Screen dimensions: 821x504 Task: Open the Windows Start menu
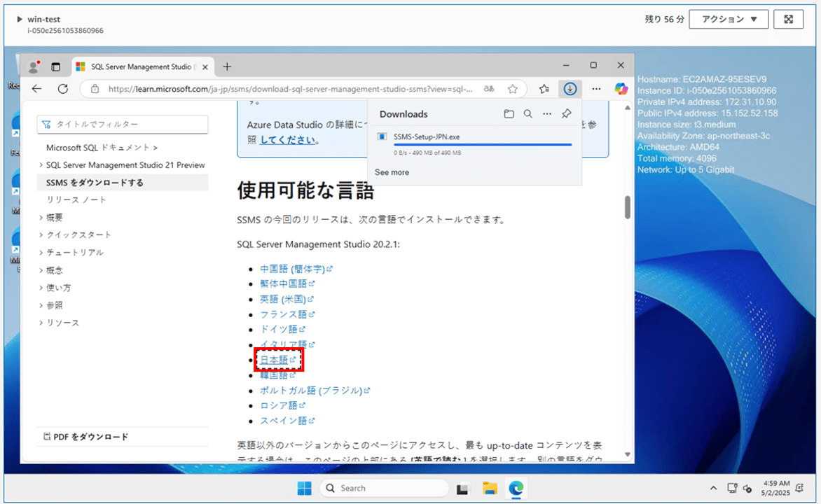click(304, 489)
